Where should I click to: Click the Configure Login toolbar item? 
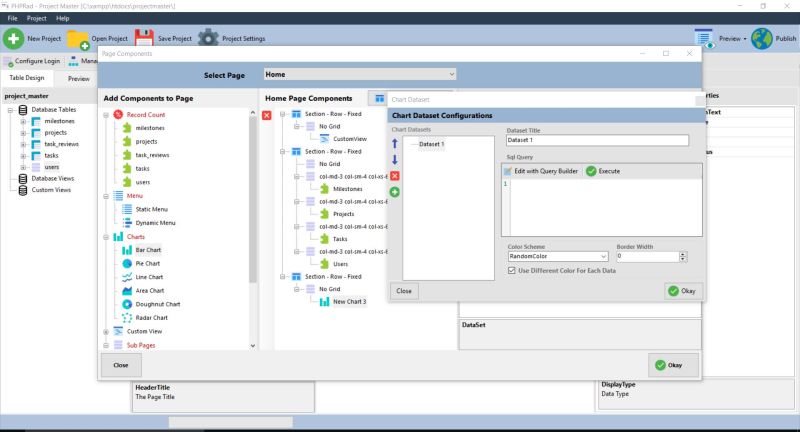tap(32, 61)
